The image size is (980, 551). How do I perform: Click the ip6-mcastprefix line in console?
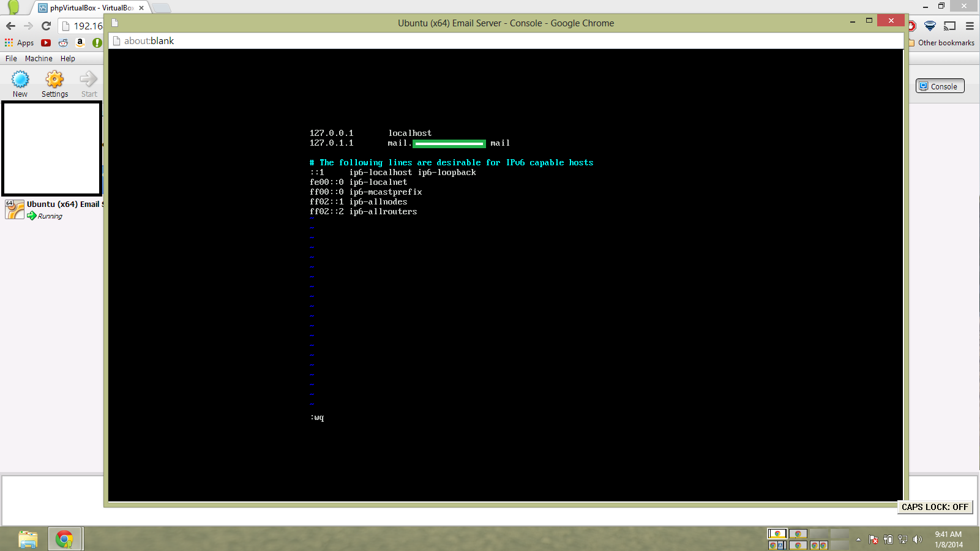click(x=365, y=192)
